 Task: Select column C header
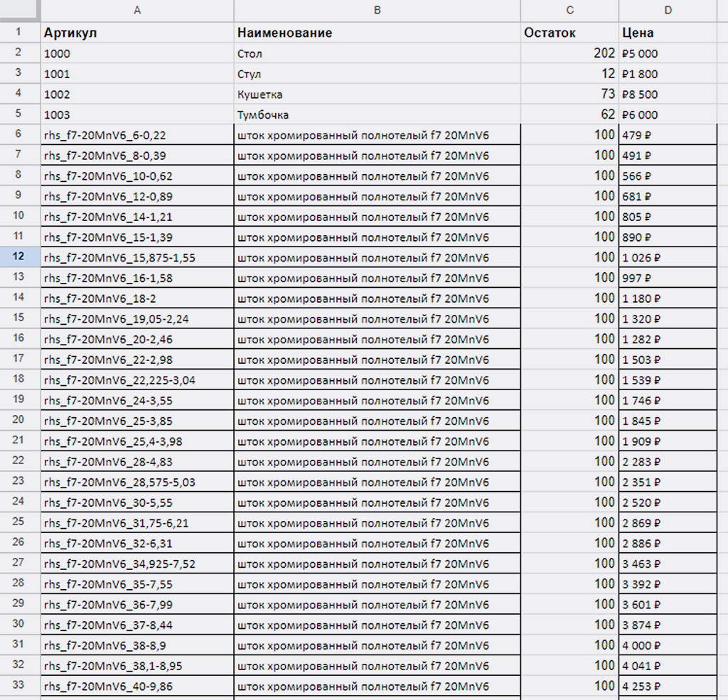tap(569, 10)
